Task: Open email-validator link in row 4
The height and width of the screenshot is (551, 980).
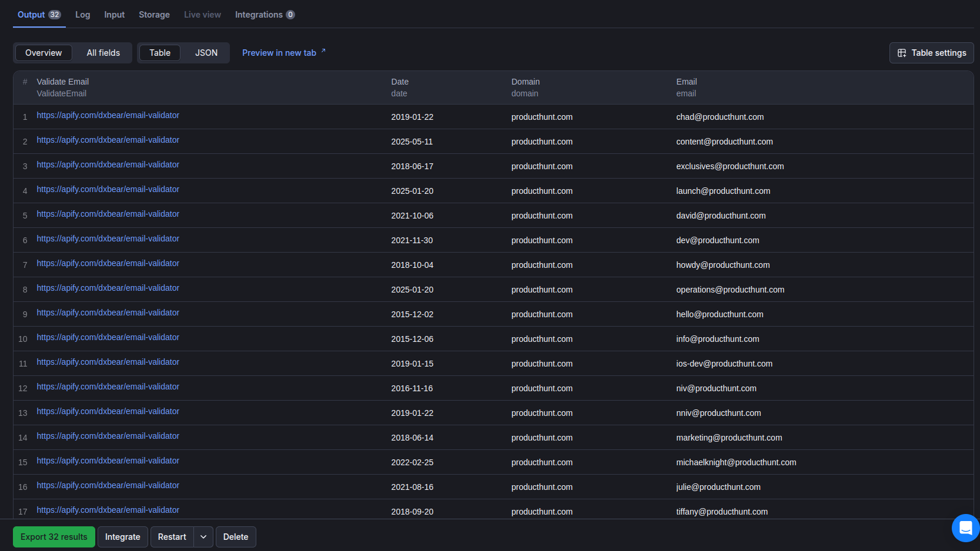Action: 108,189
